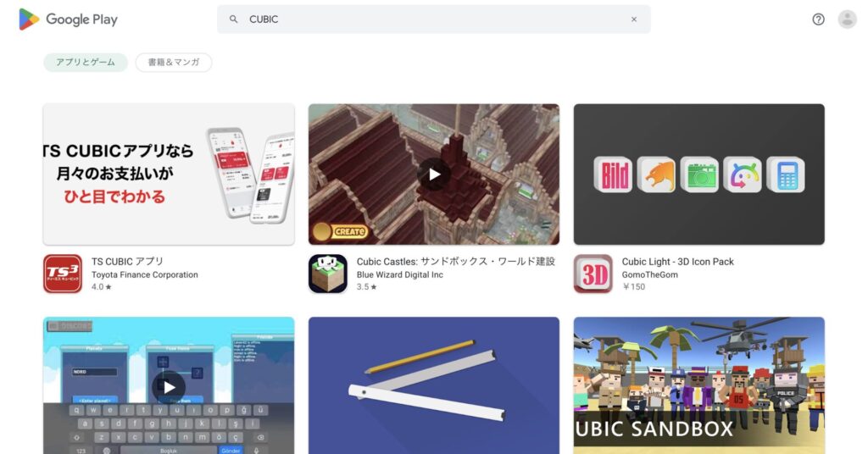Open the account profile avatar

(x=847, y=19)
